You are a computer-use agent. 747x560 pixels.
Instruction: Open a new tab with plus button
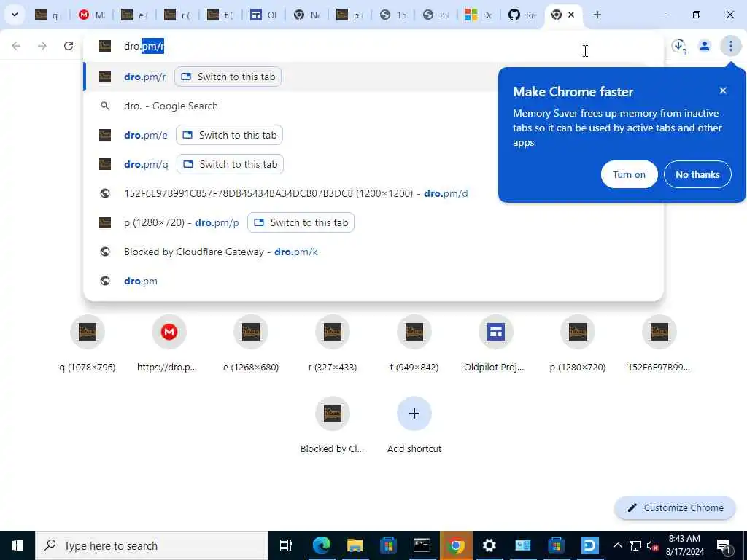pyautogui.click(x=597, y=15)
